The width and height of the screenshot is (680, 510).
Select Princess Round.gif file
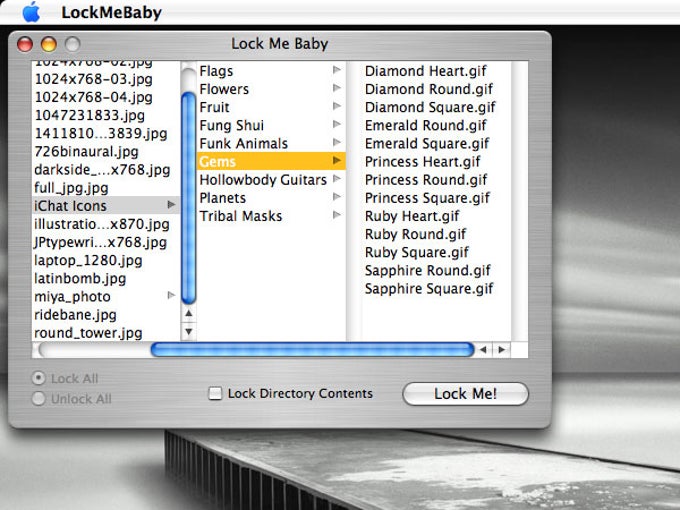click(x=426, y=180)
